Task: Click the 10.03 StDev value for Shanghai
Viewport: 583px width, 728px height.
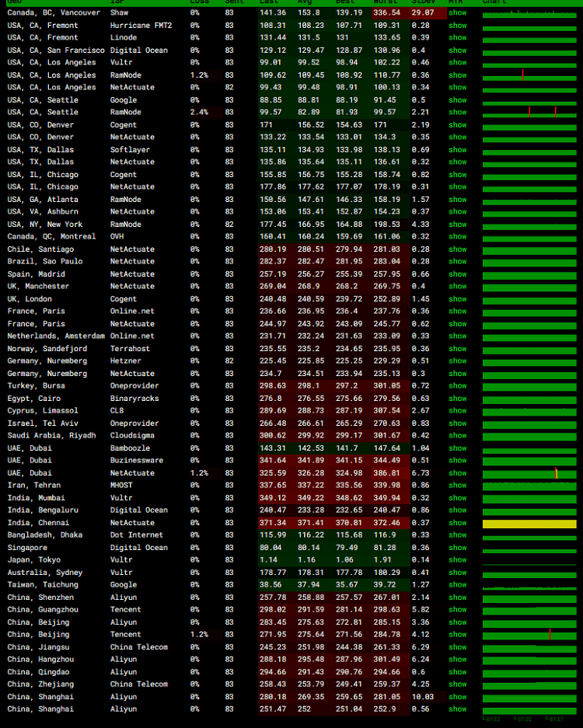Action: coord(422,696)
